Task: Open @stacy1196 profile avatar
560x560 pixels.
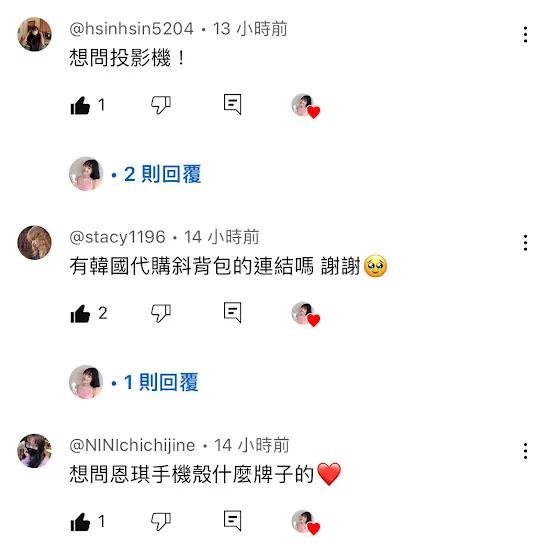Action: pyautogui.click(x=35, y=242)
